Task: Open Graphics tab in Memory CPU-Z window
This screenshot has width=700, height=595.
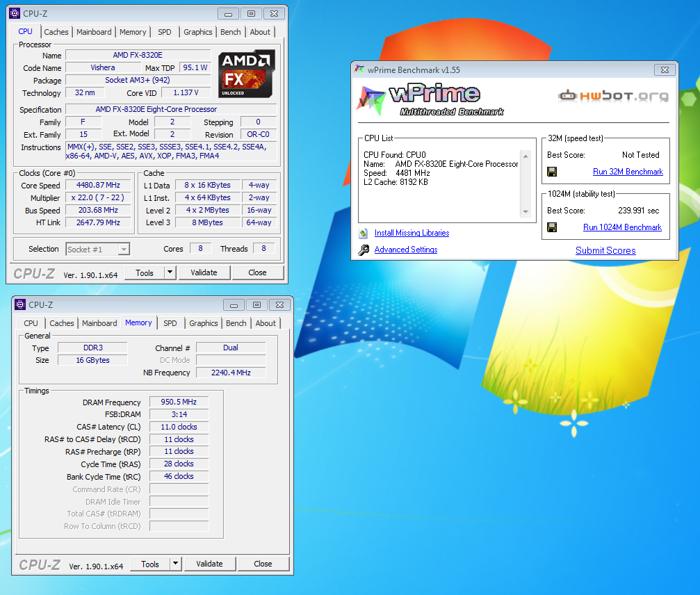Action: [203, 323]
